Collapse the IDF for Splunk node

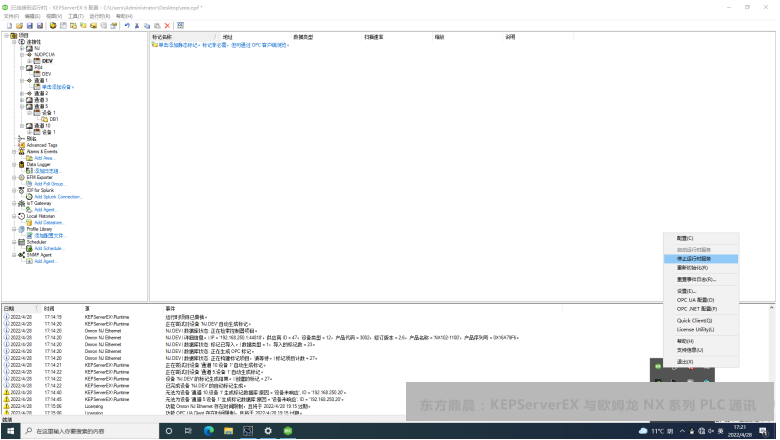click(x=14, y=190)
